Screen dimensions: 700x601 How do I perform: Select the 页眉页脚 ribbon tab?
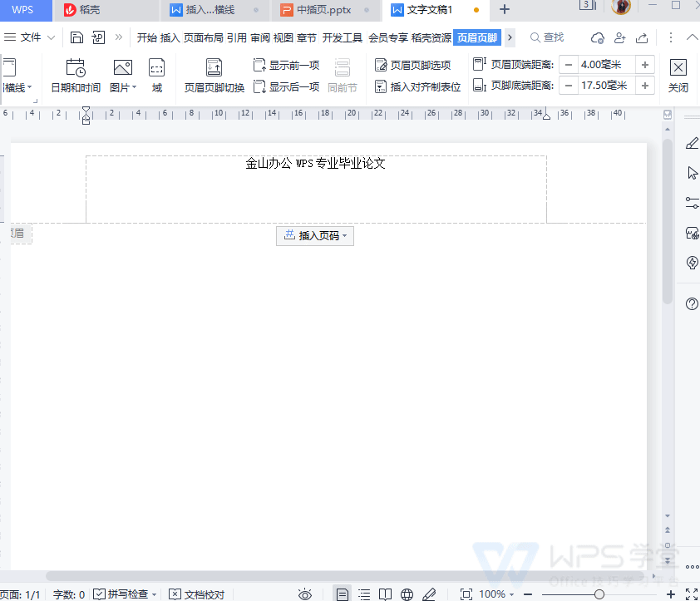(x=477, y=38)
